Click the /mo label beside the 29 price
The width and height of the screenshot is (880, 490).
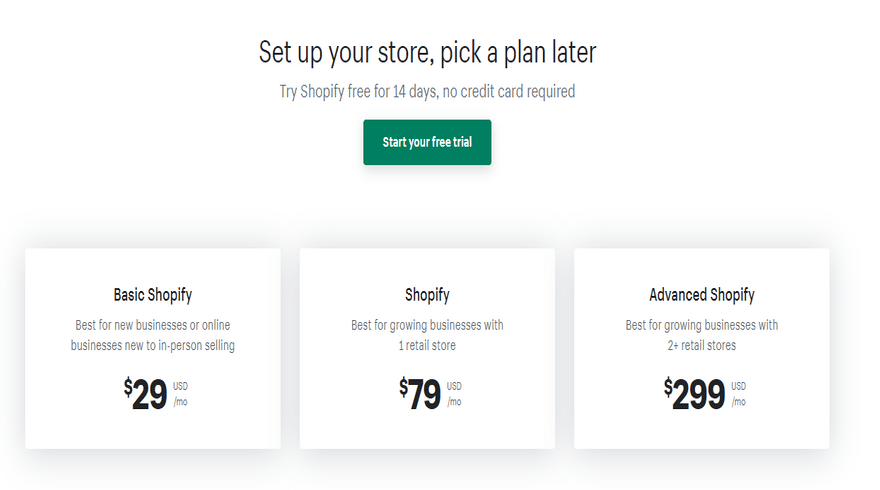pyautogui.click(x=180, y=402)
